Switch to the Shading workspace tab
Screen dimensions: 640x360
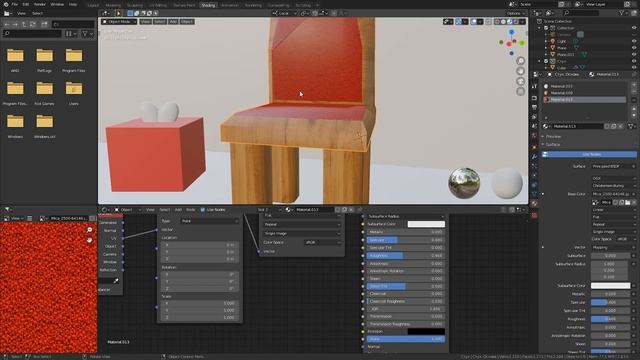208,5
